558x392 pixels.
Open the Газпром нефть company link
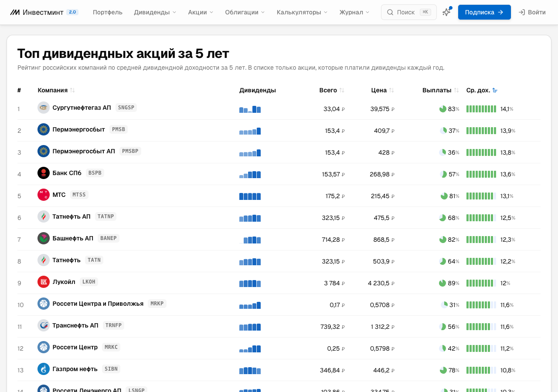pos(75,369)
